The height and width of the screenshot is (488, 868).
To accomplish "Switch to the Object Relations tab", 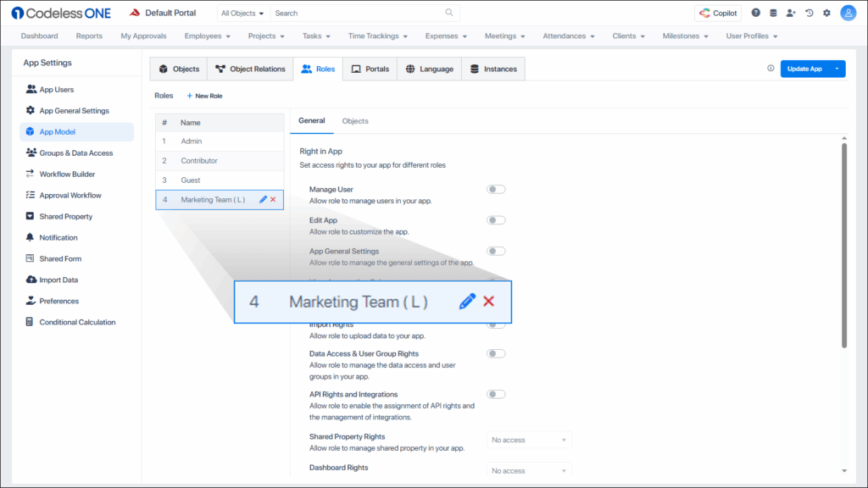I will [x=250, y=69].
